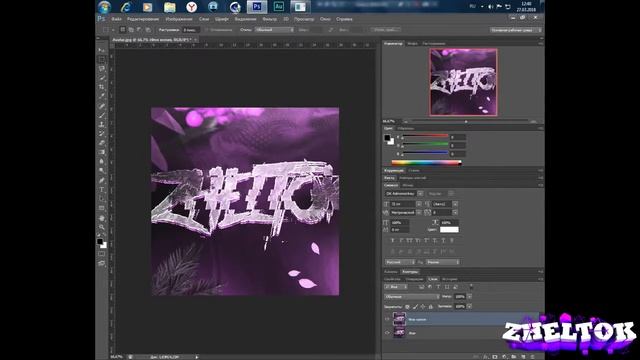Select the Clone Stamp tool
Image resolution: width=640 pixels, height=360 pixels.
[101, 124]
